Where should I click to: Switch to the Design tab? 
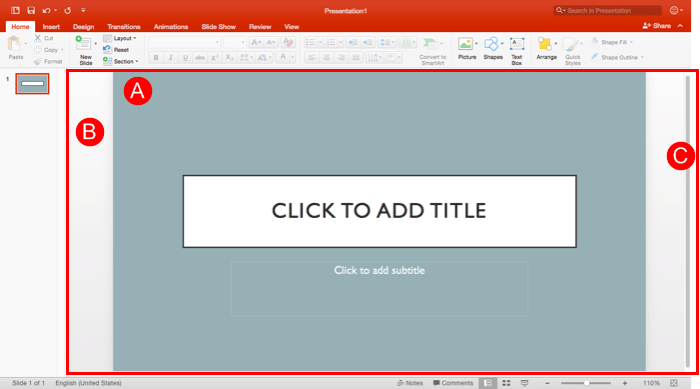(x=83, y=27)
